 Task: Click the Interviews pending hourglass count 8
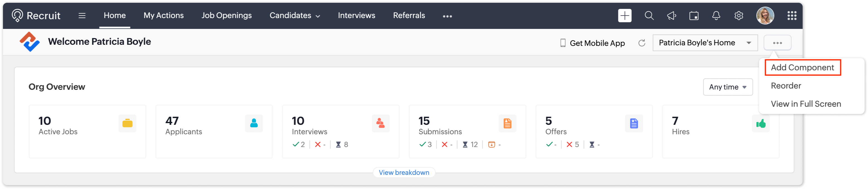click(342, 145)
